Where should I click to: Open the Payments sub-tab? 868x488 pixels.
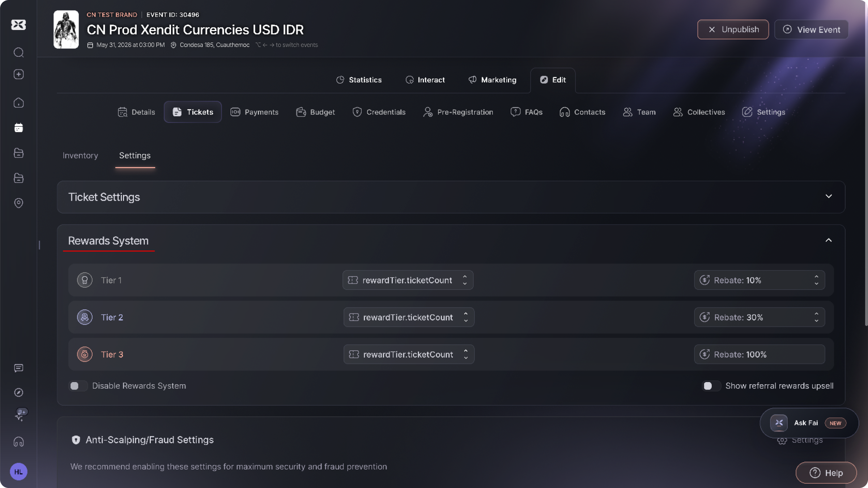point(254,112)
